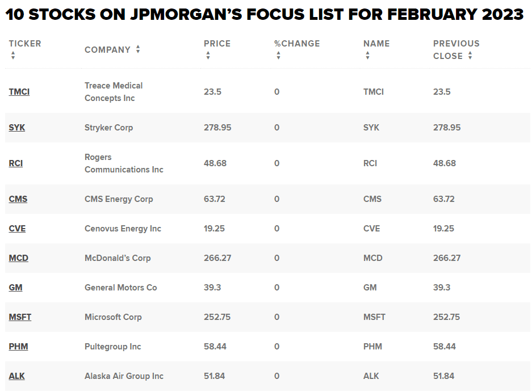
Task: Sort by Name using its arrows
Action: [x=367, y=56]
